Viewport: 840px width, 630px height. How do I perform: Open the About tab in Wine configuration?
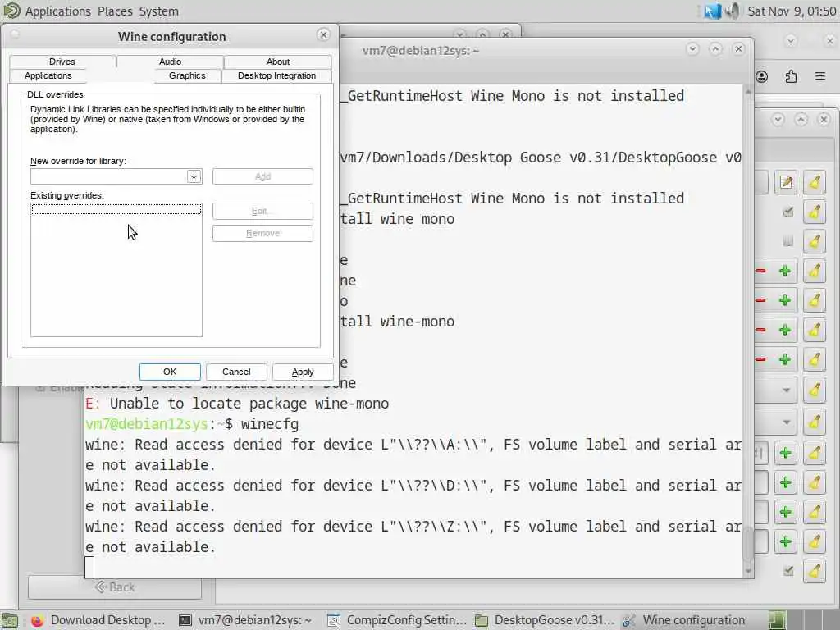278,62
